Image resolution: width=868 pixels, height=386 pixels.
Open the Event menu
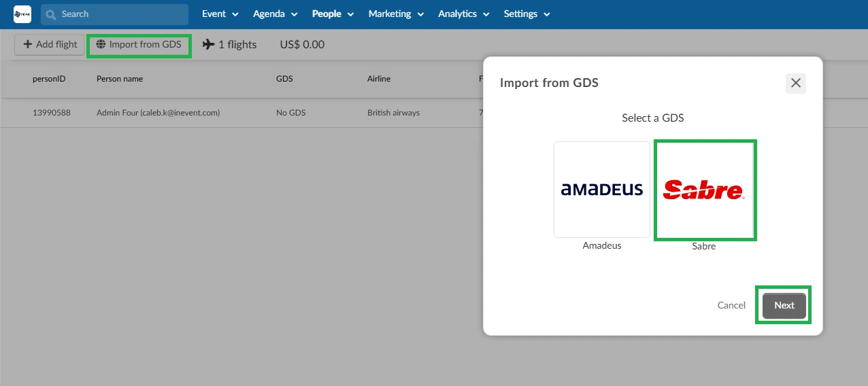point(220,14)
